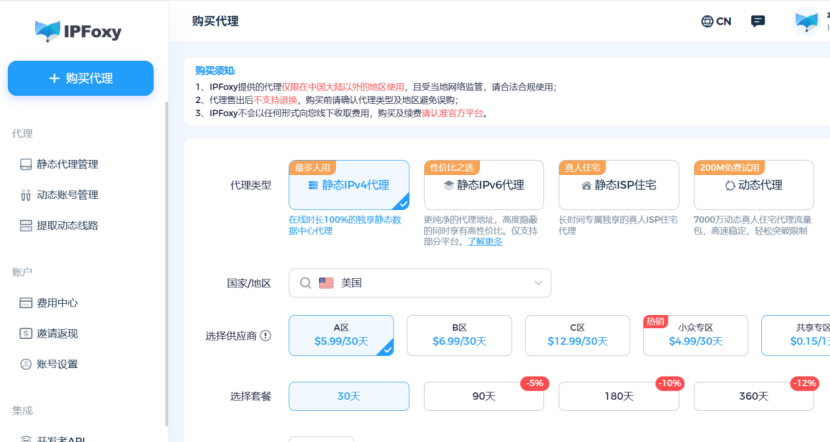Click the 购买代理 button
Screen dimensions: 830x442
(x=81, y=78)
